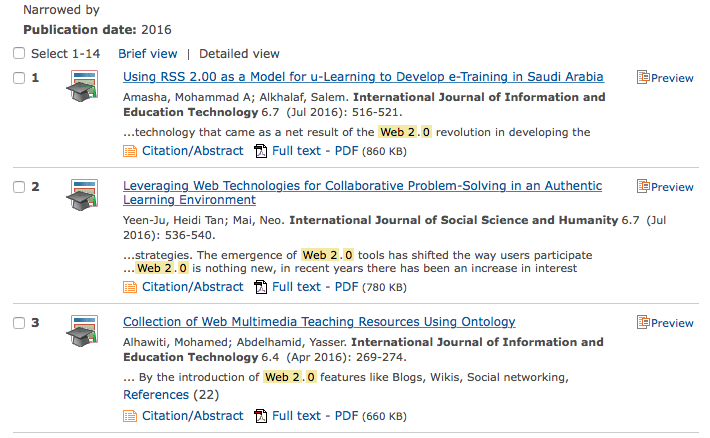The width and height of the screenshot is (710, 438).
Task: Select the checkbox next to result 2
Action: 19,187
